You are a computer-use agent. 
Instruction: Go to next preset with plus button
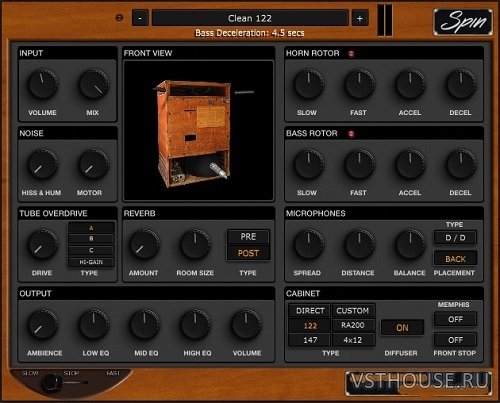pyautogui.click(x=360, y=18)
